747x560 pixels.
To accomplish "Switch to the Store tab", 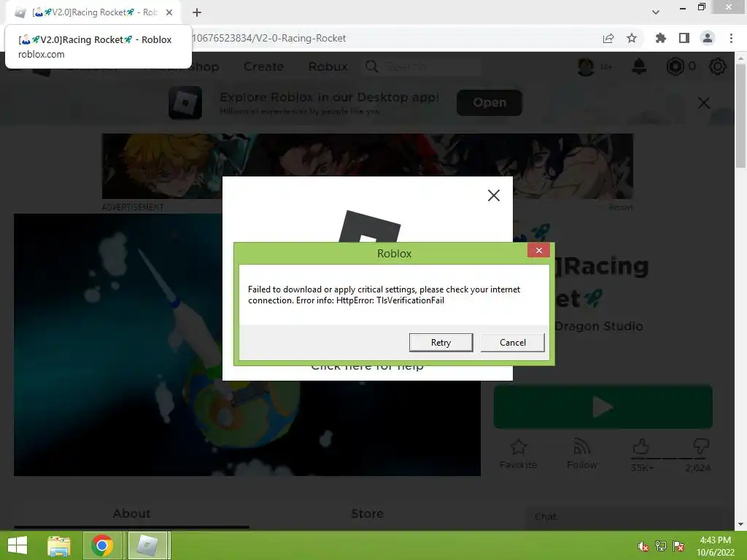I will pos(367,514).
